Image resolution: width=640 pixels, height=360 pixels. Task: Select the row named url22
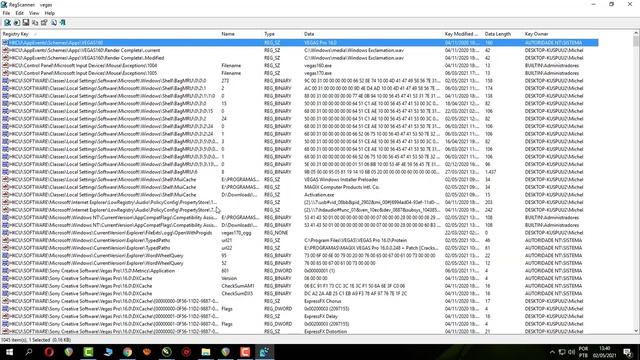coord(300,248)
